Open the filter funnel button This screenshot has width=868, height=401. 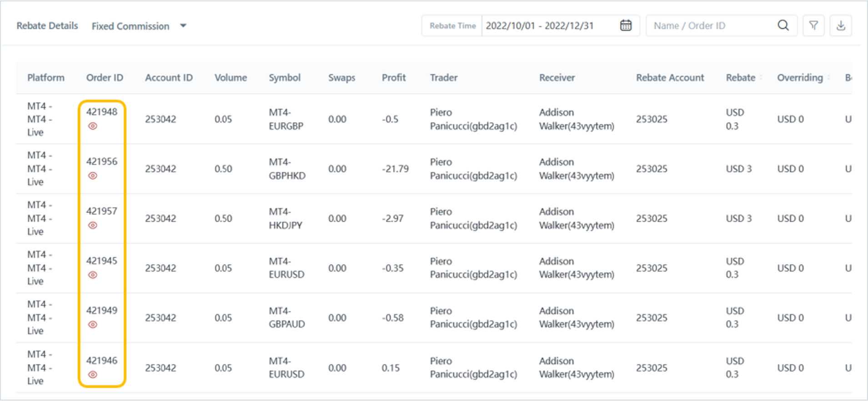[x=813, y=25]
